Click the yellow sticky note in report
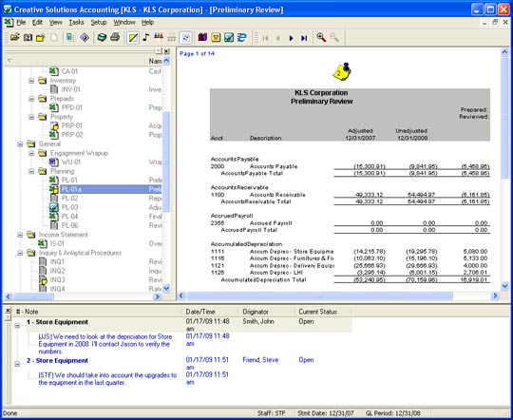 pyautogui.click(x=342, y=71)
